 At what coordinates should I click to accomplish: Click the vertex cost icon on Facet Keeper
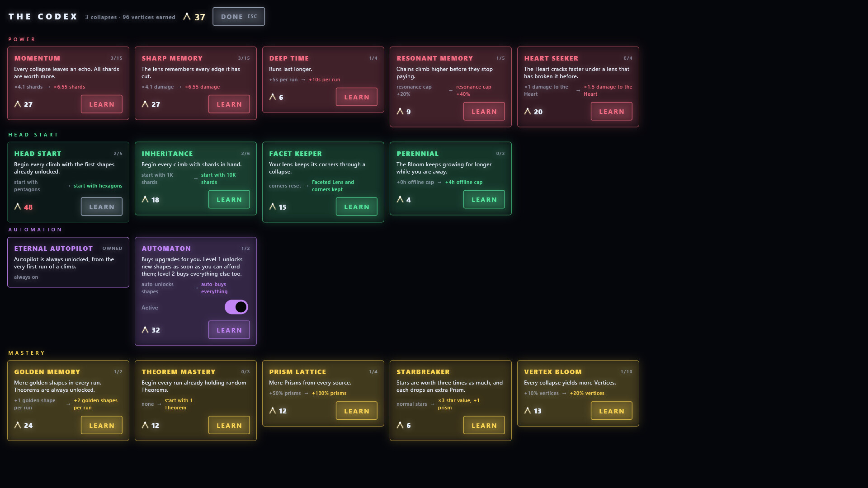coord(273,207)
